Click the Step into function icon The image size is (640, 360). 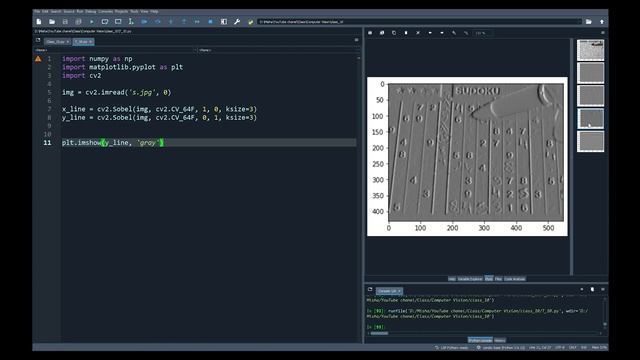[x=171, y=22]
